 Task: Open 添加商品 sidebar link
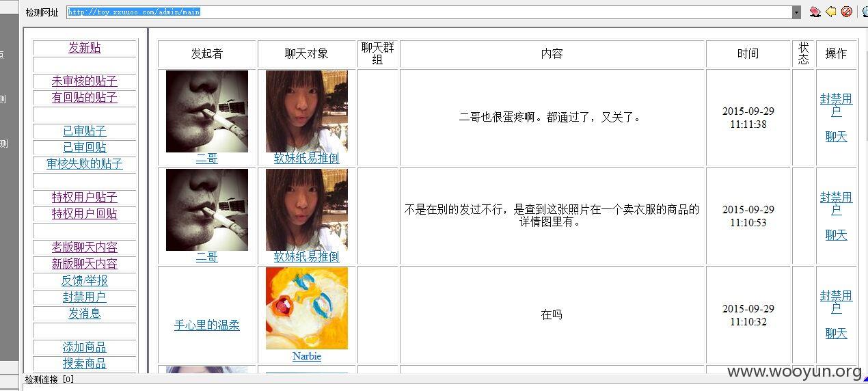[x=85, y=347]
